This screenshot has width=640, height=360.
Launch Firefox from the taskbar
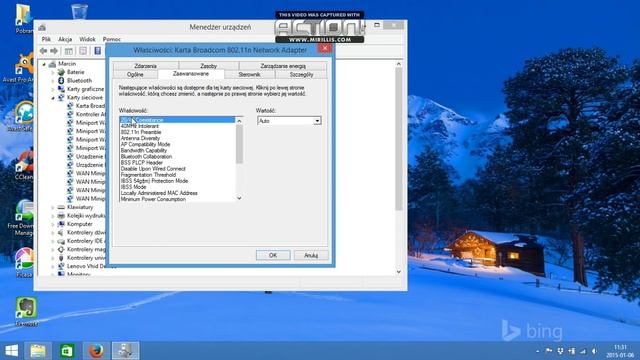pyautogui.click(x=96, y=351)
